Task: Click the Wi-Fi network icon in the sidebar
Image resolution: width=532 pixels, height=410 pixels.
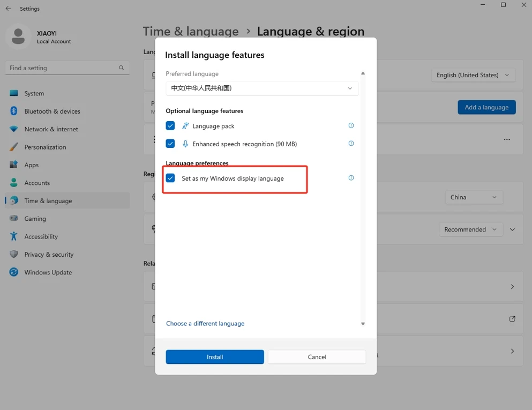Action: (x=13, y=129)
